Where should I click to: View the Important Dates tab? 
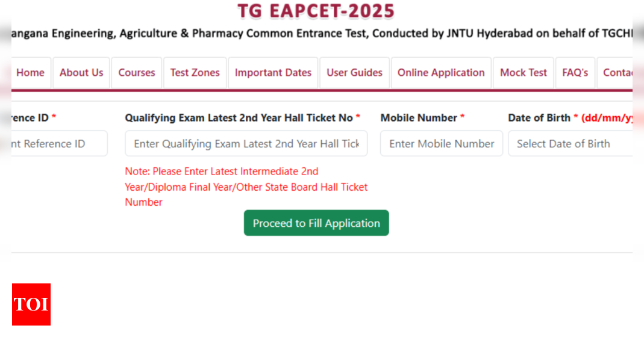point(273,73)
